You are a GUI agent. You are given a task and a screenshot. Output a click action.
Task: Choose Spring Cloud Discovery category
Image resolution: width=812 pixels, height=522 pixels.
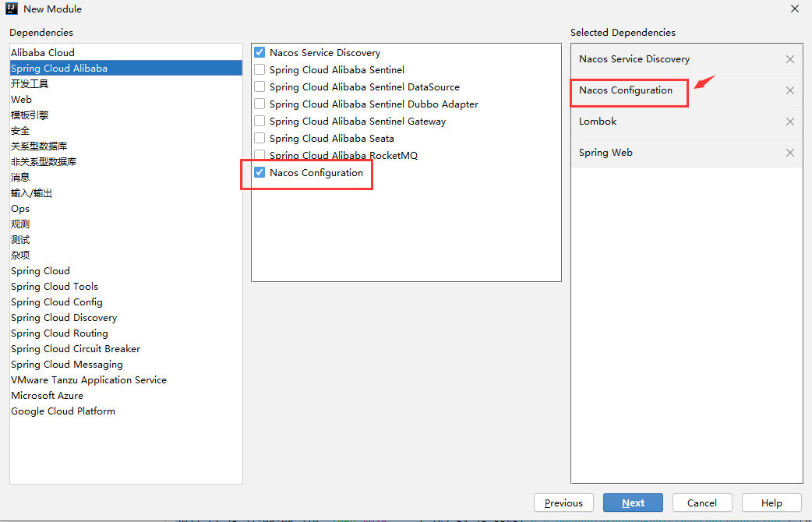(125, 317)
